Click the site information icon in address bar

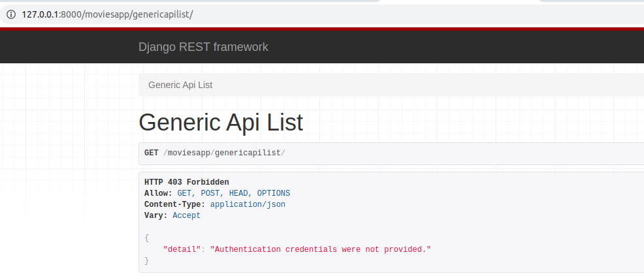pyautogui.click(x=10, y=15)
